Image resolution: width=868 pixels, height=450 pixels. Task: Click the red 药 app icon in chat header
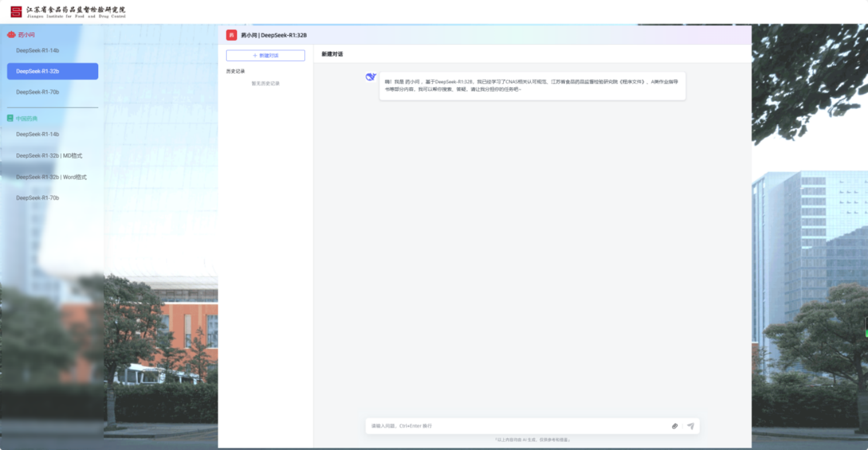click(x=232, y=35)
